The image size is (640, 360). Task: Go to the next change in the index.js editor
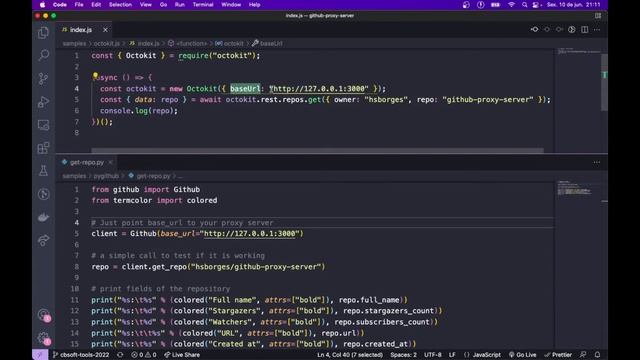pos(559,29)
